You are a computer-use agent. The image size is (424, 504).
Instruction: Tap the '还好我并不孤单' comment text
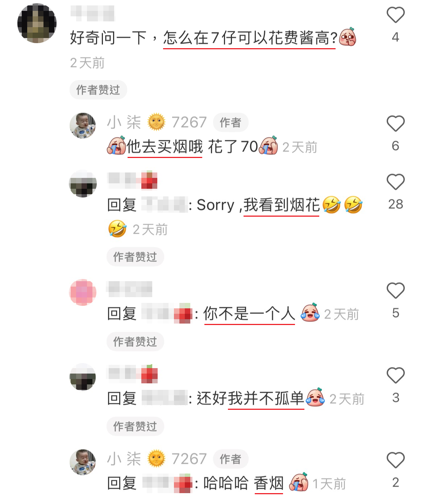(x=250, y=399)
